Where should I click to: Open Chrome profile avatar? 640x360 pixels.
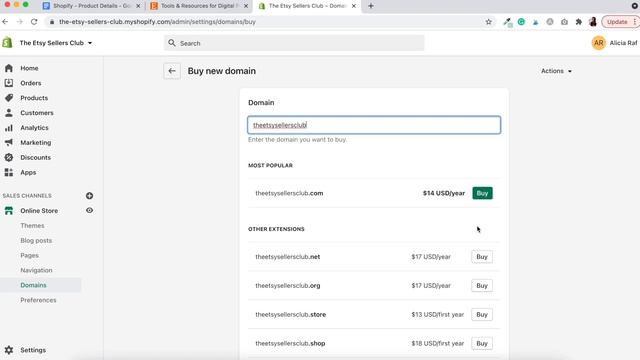click(x=593, y=22)
